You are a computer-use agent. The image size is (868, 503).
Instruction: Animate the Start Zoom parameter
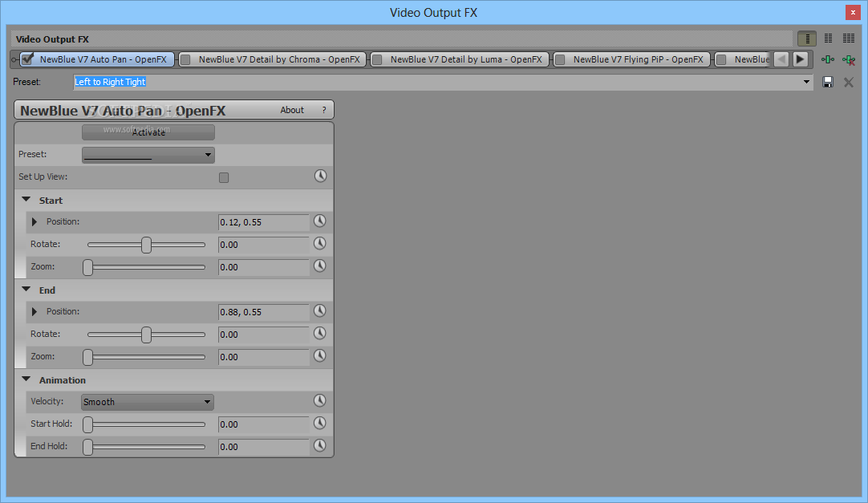(320, 266)
